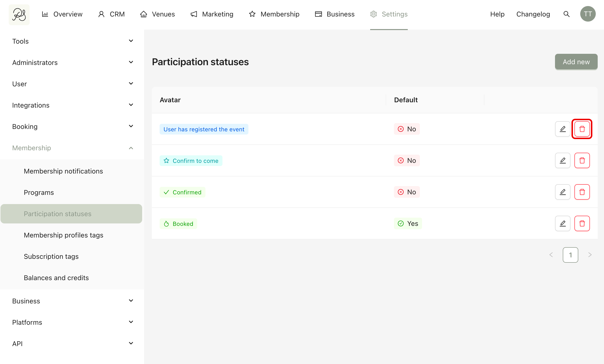Edit the Booked status row
Screen dimensions: 604x364
pos(562,223)
